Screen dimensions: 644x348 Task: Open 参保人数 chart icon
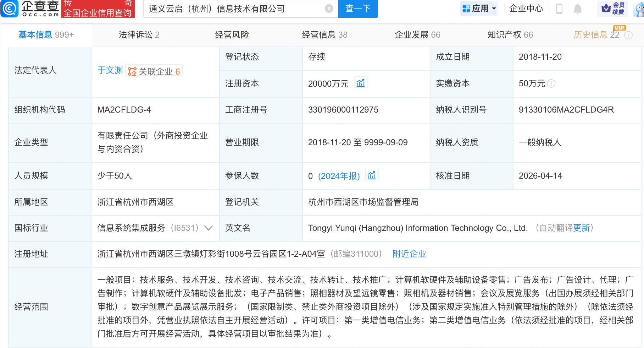point(371,175)
